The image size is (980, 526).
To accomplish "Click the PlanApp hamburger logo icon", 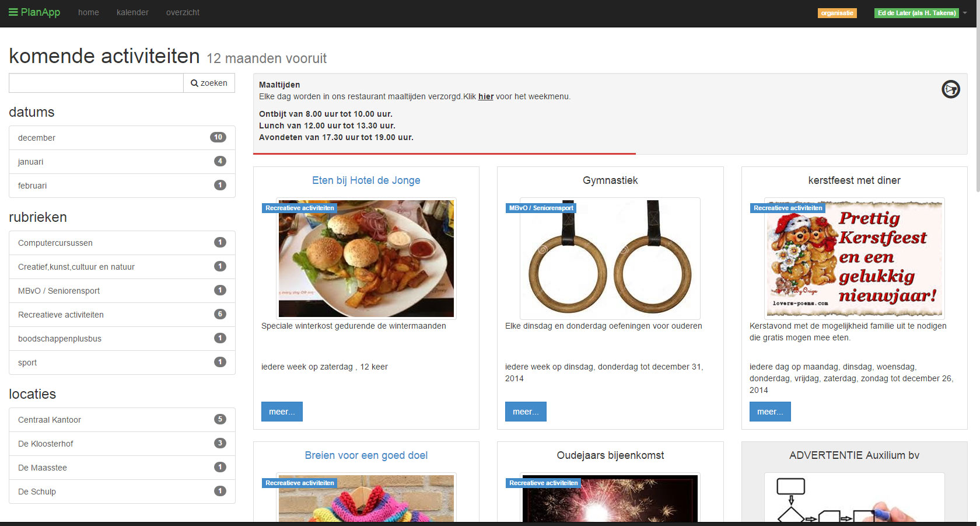I will click(13, 12).
